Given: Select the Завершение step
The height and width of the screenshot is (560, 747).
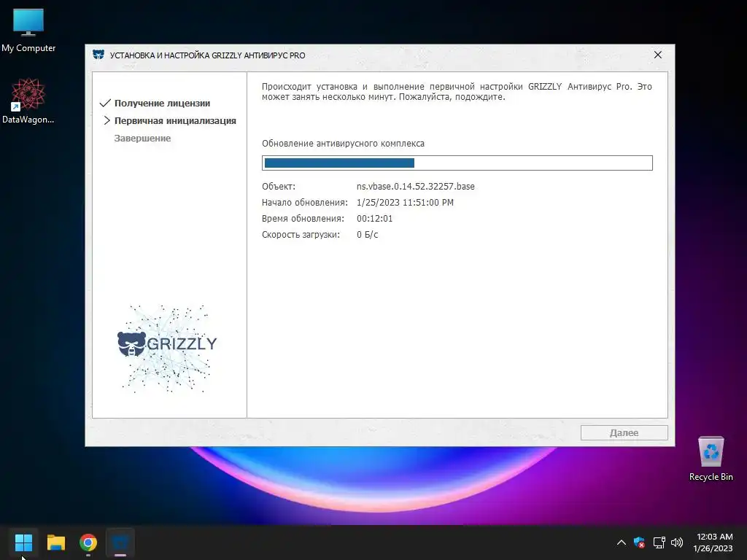Looking at the screenshot, I should pos(142,139).
